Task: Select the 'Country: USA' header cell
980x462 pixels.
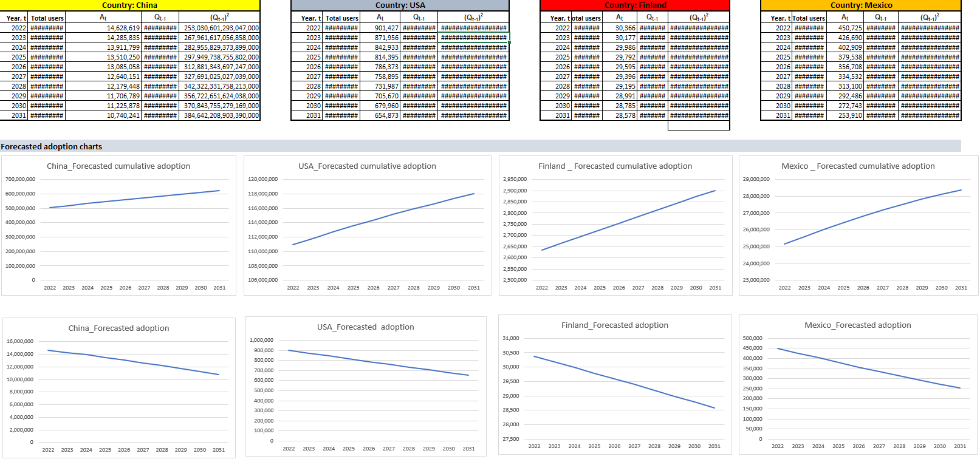Action: tap(400, 5)
